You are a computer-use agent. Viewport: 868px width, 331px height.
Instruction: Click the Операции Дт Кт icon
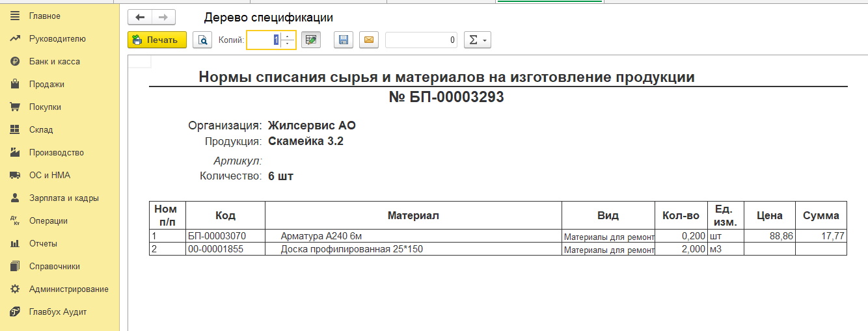(15, 220)
